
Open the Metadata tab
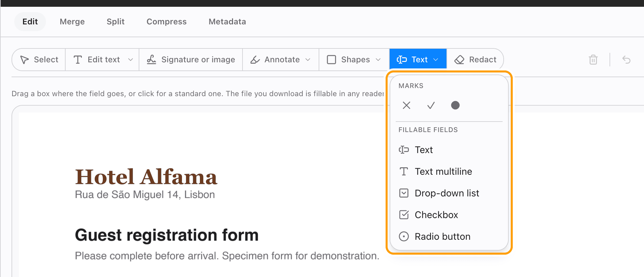pos(227,22)
